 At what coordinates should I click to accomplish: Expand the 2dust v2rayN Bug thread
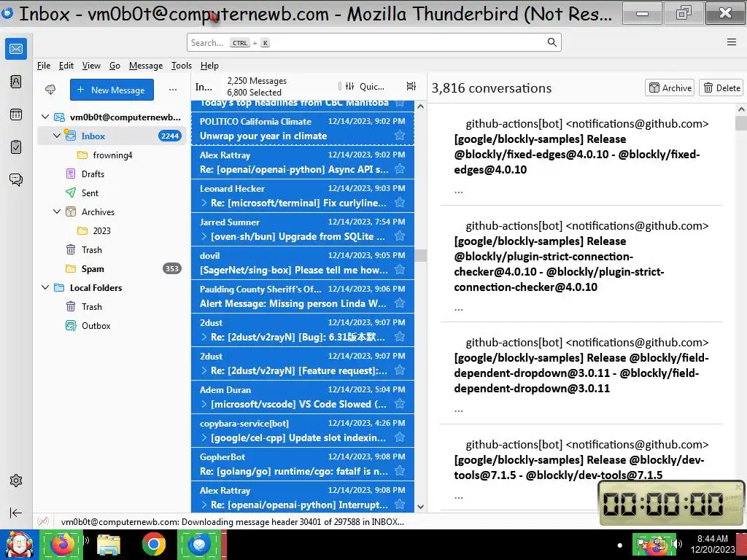click(204, 337)
